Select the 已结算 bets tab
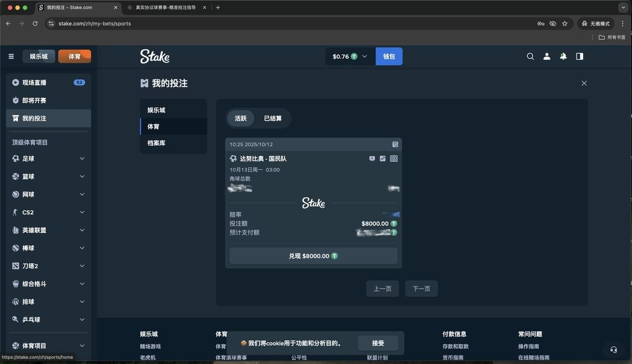This screenshot has width=632, height=364. click(273, 118)
